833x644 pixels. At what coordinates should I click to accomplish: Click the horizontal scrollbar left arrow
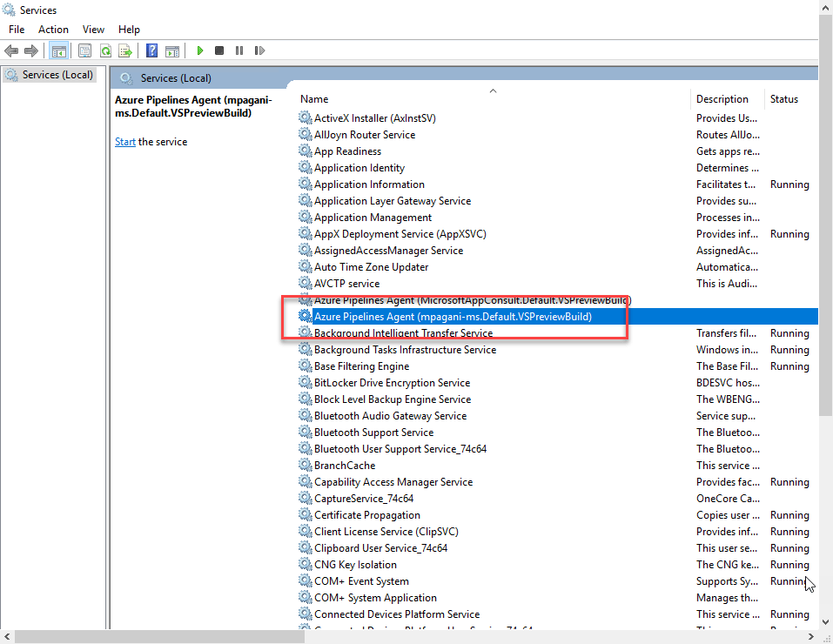[6, 636]
